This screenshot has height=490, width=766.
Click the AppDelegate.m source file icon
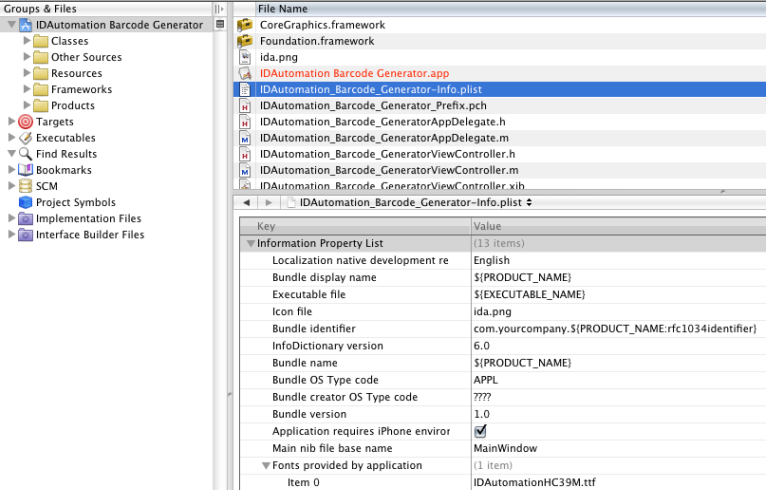[x=245, y=138]
